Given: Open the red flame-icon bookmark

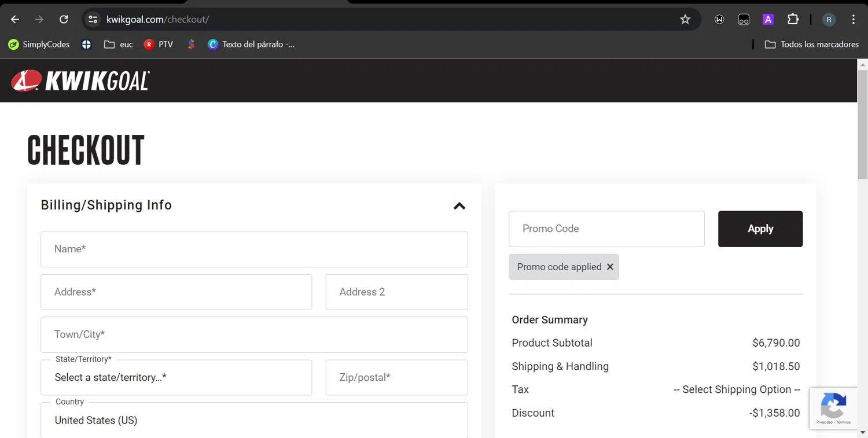Looking at the screenshot, I should [191, 45].
